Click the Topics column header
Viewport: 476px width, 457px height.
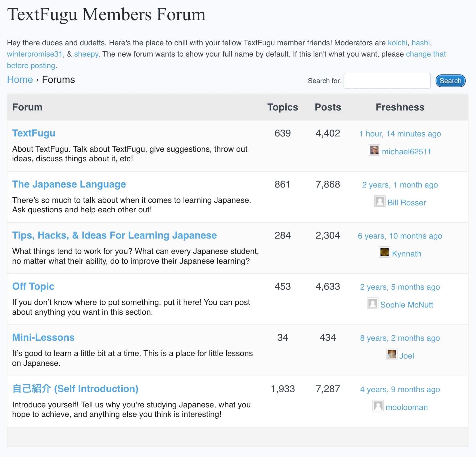click(x=283, y=107)
